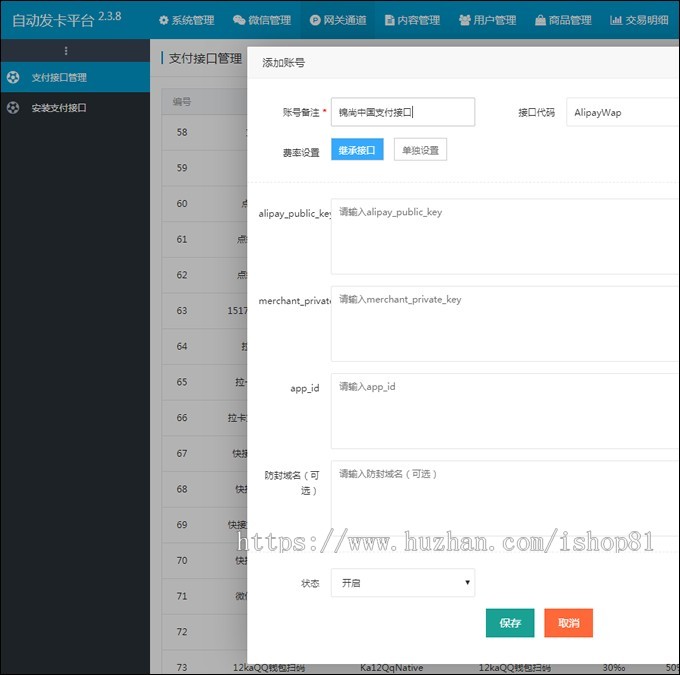680x675 pixels.
Task: Click the bag icon for 商品管理
Action: click(x=540, y=20)
